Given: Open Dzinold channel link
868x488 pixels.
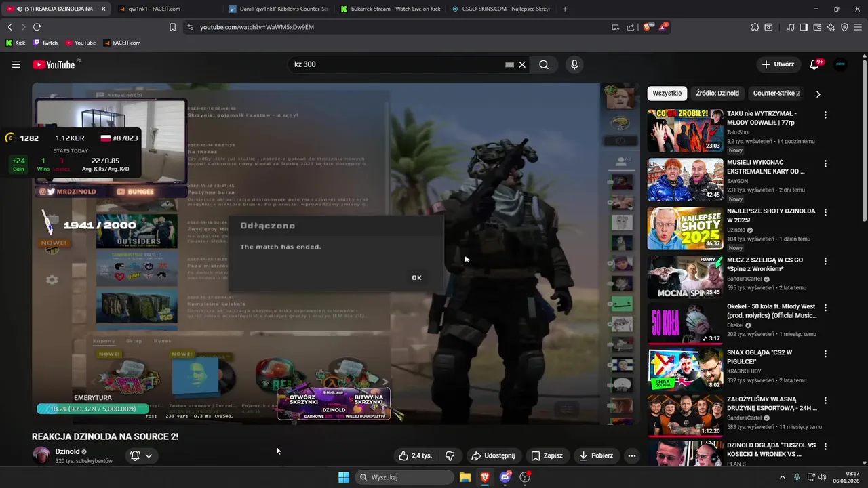Looking at the screenshot, I should (x=67, y=451).
